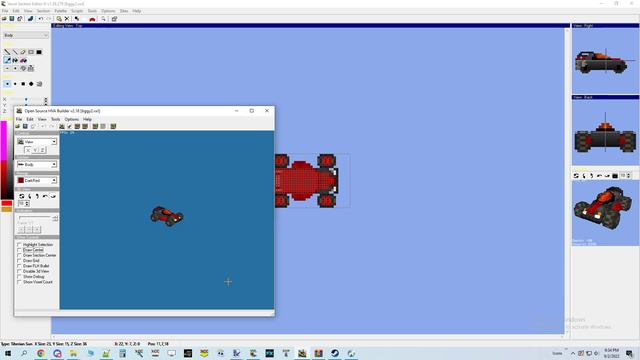Pick the orange color swatch
Viewport: 640px width, 360px height.
coord(7,209)
